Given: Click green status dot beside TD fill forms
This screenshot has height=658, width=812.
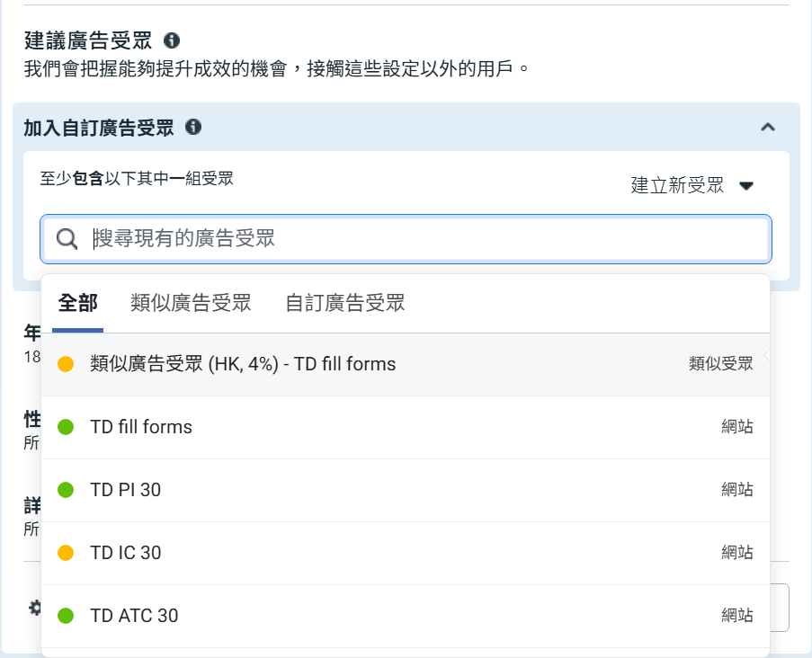Looking at the screenshot, I should (66, 427).
